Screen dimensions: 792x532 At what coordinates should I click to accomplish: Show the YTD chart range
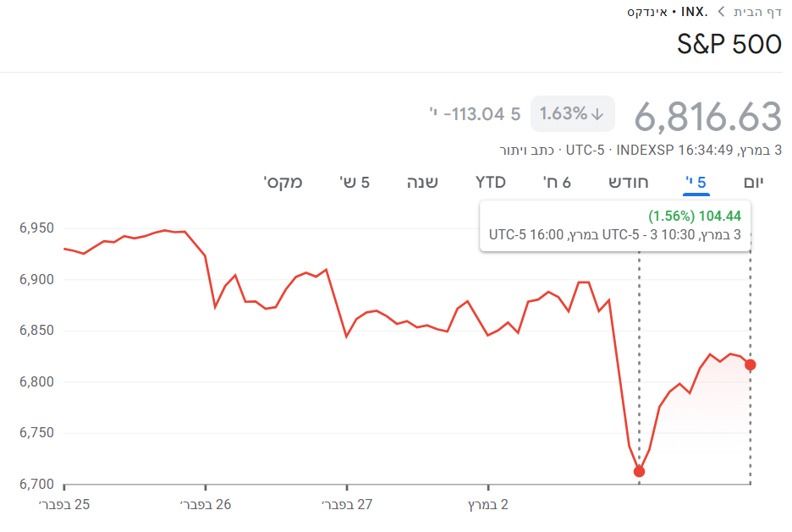click(491, 182)
